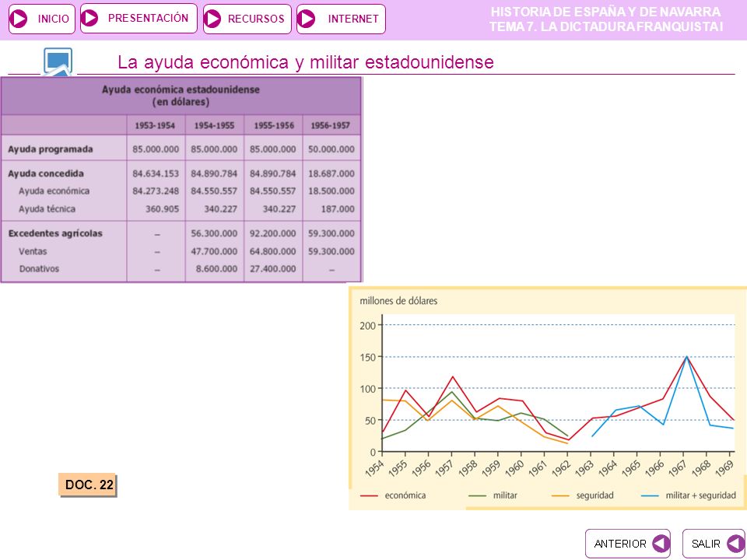The width and height of the screenshot is (747, 560).
Task: Click the 'Excedentes agrícolas' row label
Action: tap(55, 233)
